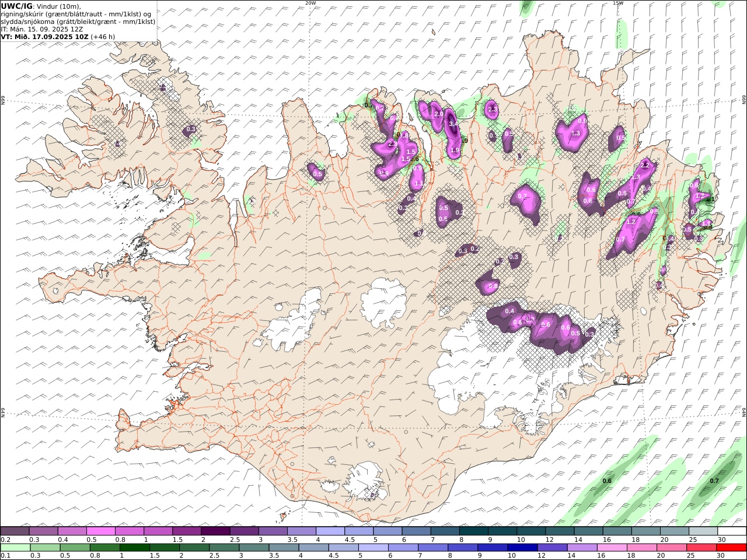Screen dimensions: 747x560
Task: Click the 1.9 precipitation value
Action: (455, 150)
